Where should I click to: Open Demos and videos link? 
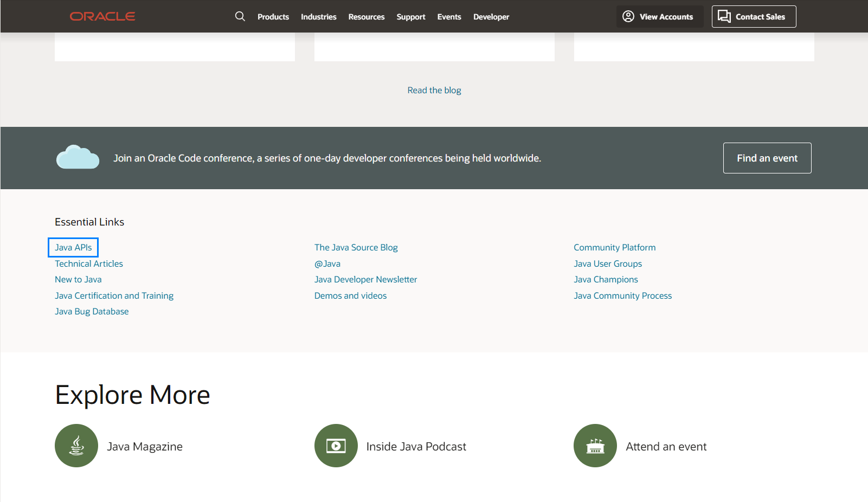pos(351,295)
